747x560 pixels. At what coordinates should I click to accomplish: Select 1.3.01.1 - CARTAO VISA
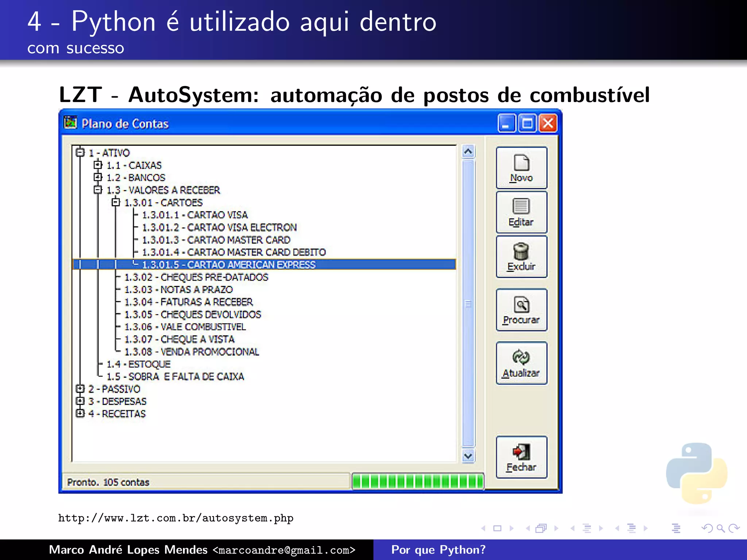[195, 215]
